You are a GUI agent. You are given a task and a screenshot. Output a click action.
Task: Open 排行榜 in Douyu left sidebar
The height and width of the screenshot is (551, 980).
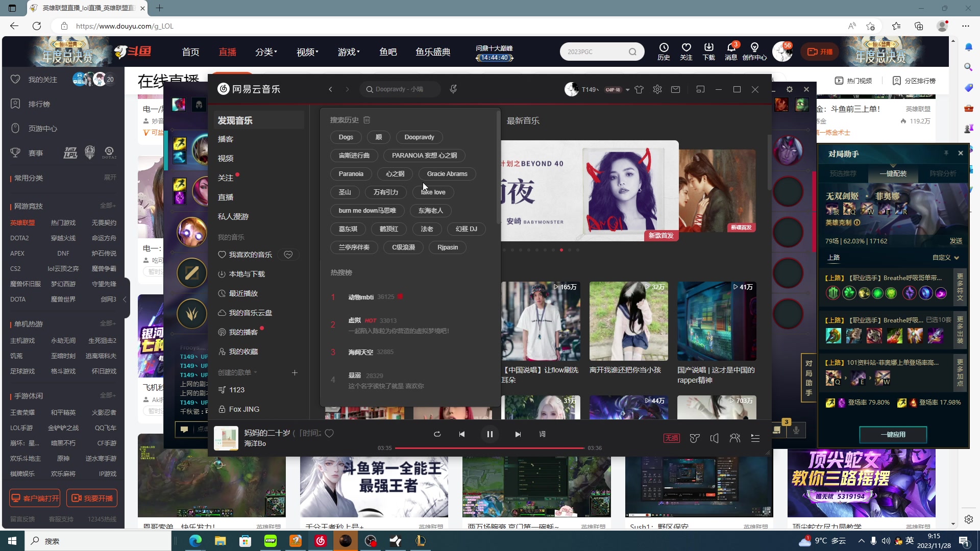(x=39, y=104)
